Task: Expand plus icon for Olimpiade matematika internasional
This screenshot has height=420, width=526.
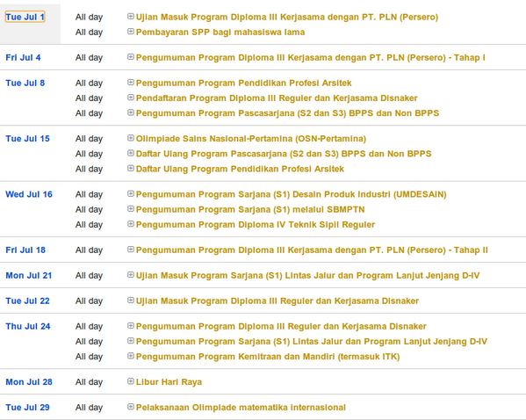Action: [131, 407]
